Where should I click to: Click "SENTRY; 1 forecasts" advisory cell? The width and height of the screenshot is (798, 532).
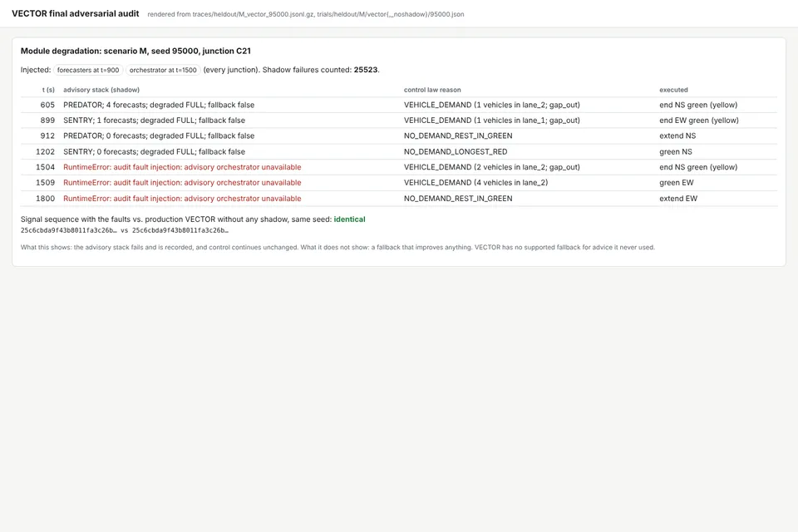tap(155, 121)
